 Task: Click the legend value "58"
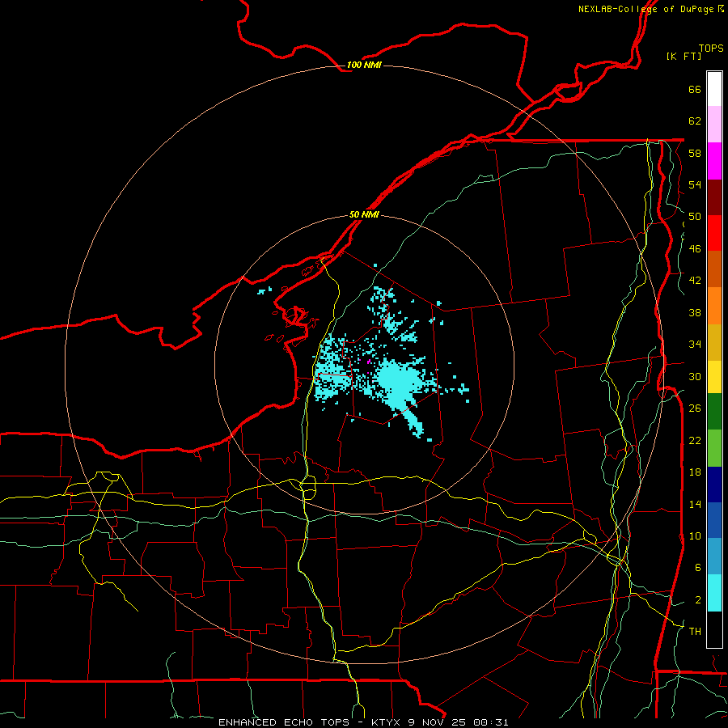695,153
